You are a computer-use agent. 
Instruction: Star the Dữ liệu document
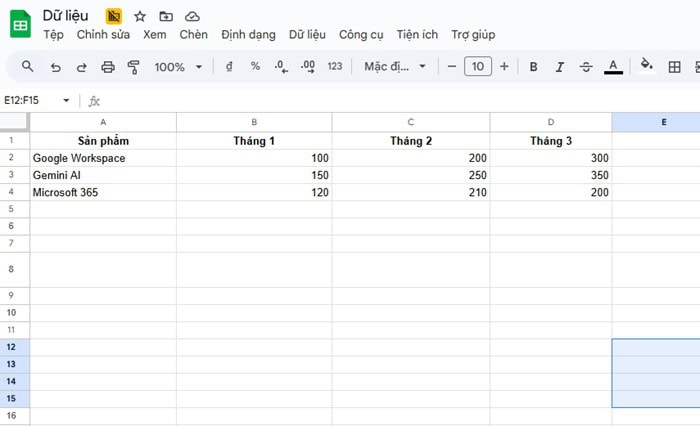point(140,17)
